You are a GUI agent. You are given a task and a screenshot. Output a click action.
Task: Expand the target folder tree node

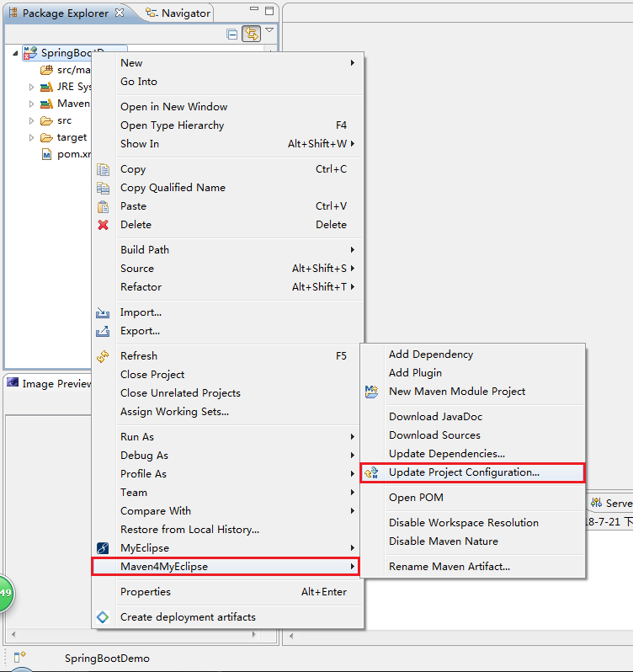pos(32,137)
